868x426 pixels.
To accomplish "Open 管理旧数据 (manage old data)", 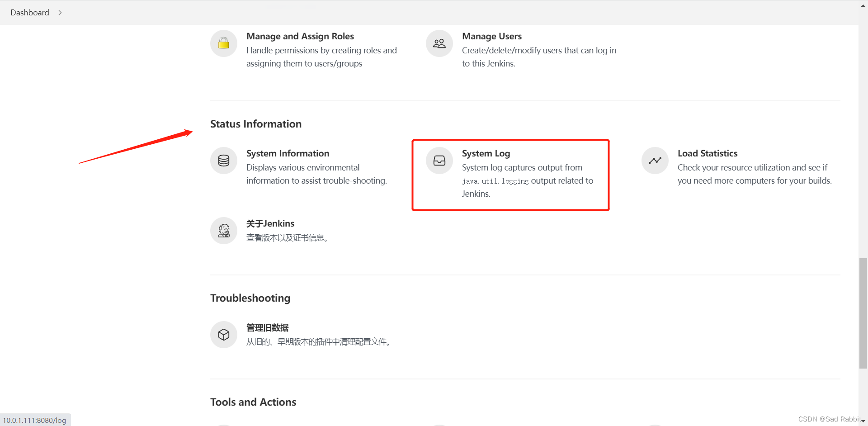I will tap(267, 327).
